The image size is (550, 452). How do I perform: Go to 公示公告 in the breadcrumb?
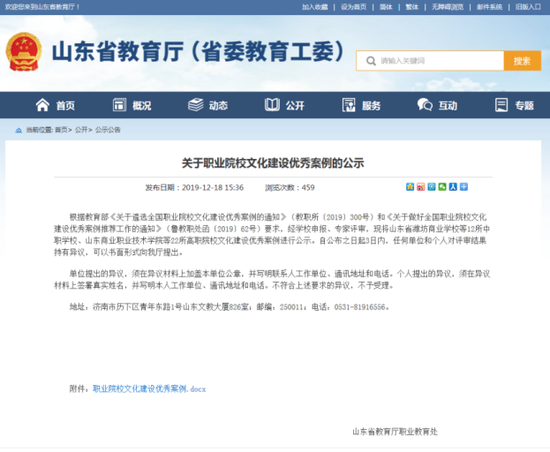coord(108,130)
